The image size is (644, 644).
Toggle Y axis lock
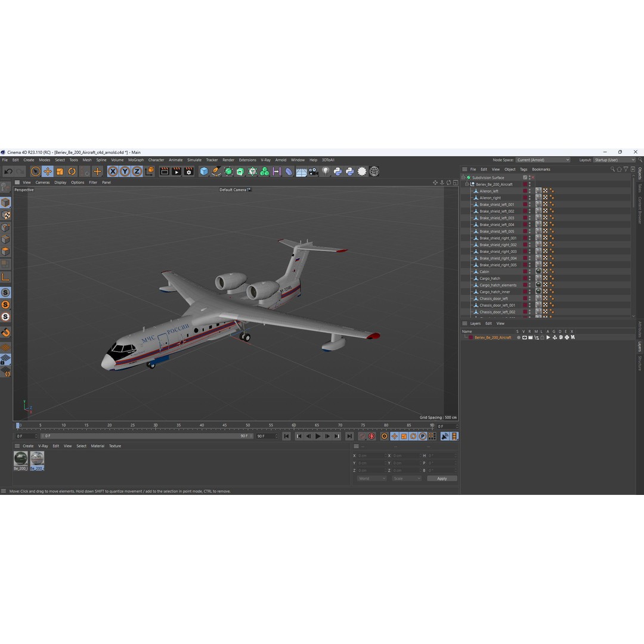[x=125, y=171]
